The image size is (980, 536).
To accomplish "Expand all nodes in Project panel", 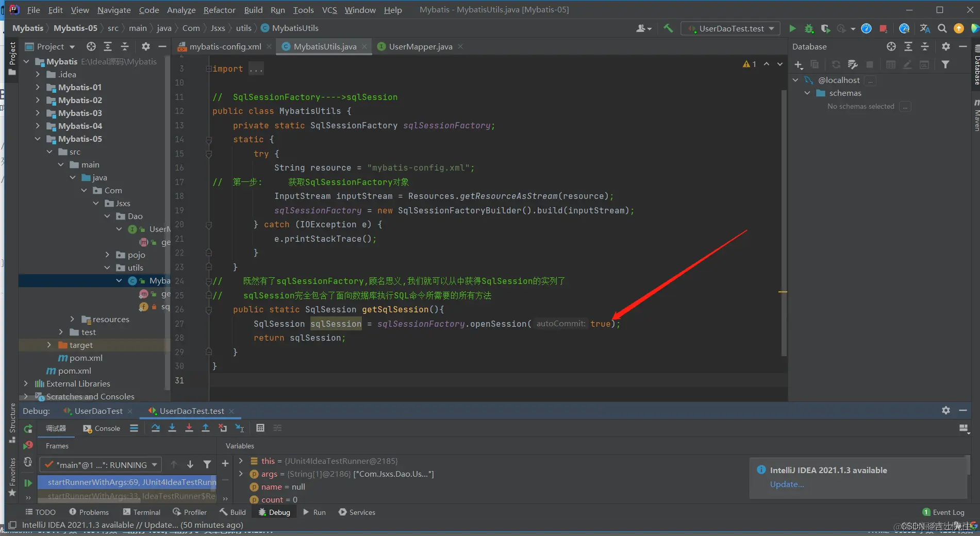I will tap(108, 46).
